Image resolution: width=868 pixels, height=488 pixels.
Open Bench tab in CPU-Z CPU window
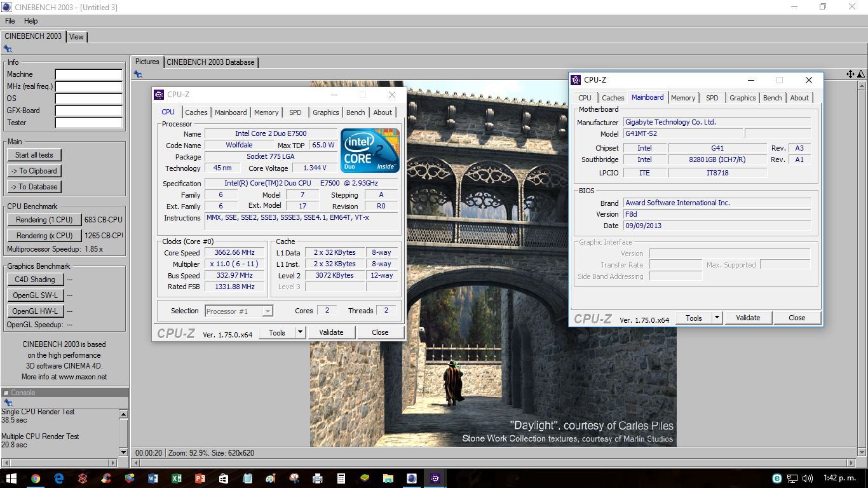(x=356, y=112)
